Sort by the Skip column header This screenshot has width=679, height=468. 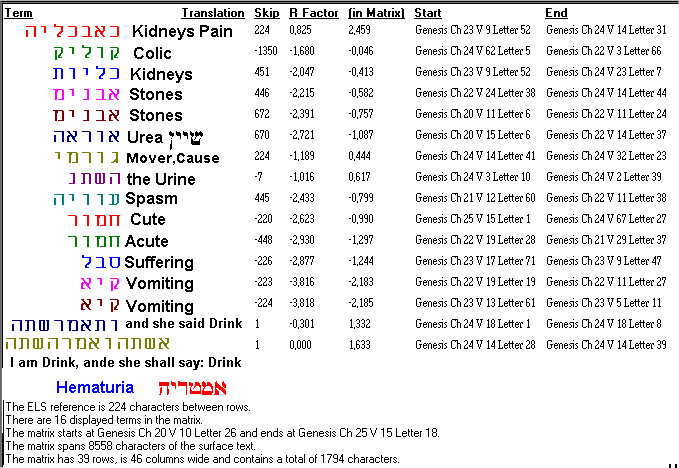click(264, 13)
